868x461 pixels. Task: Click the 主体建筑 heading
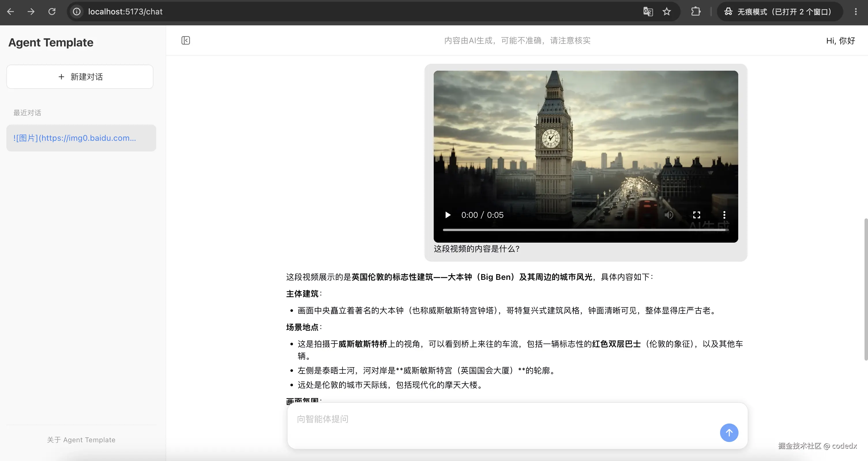[302, 294]
